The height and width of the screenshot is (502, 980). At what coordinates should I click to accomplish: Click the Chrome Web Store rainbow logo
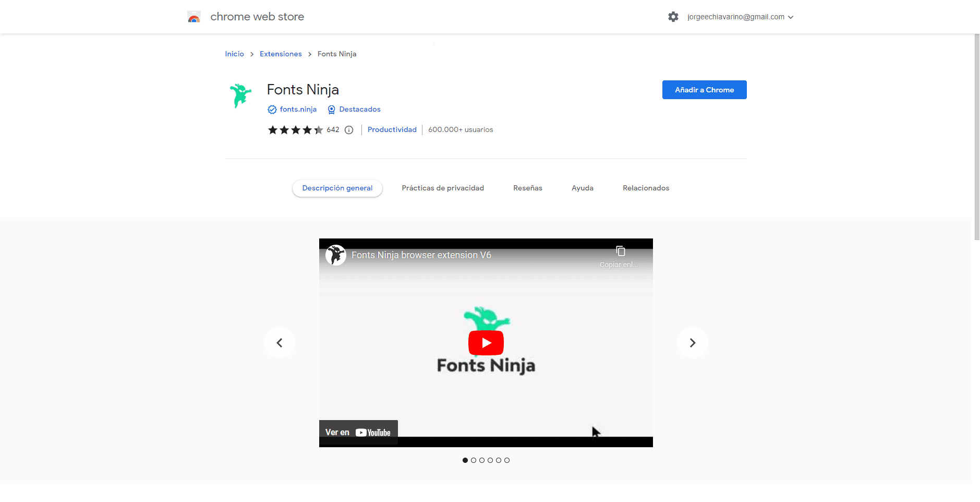tap(194, 17)
